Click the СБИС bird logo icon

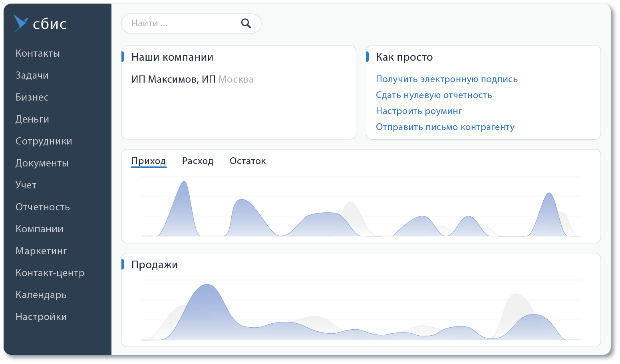[x=21, y=24]
